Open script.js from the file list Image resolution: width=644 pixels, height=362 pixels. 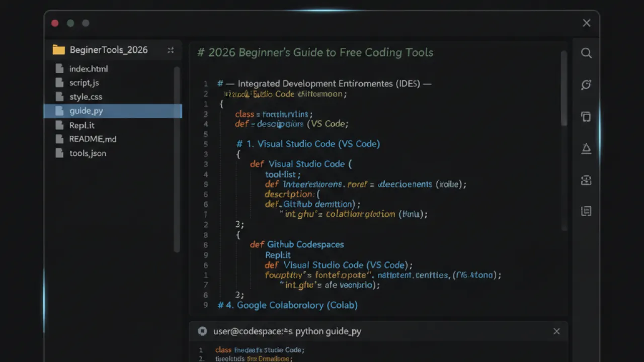coord(84,83)
